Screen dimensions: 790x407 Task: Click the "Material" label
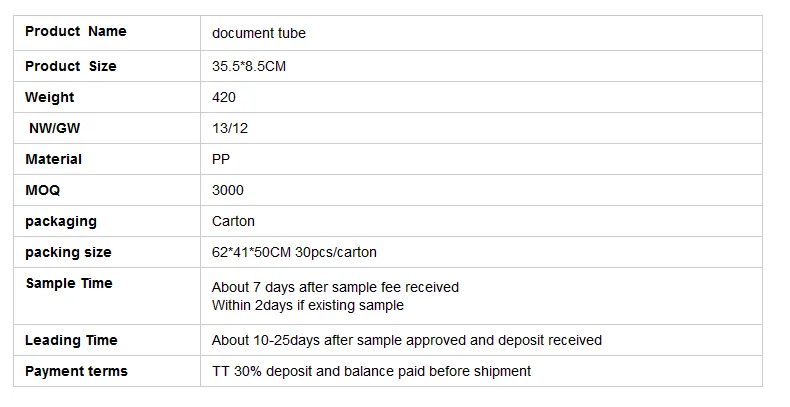pos(54,159)
